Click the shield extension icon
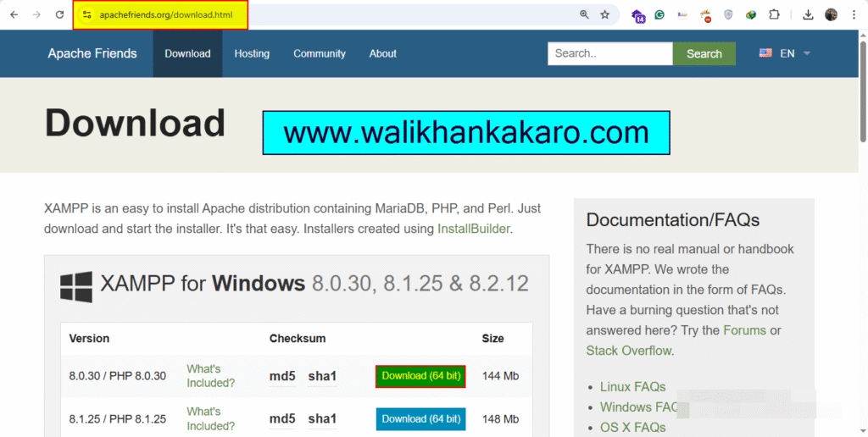This screenshot has width=868, height=437. (728, 15)
